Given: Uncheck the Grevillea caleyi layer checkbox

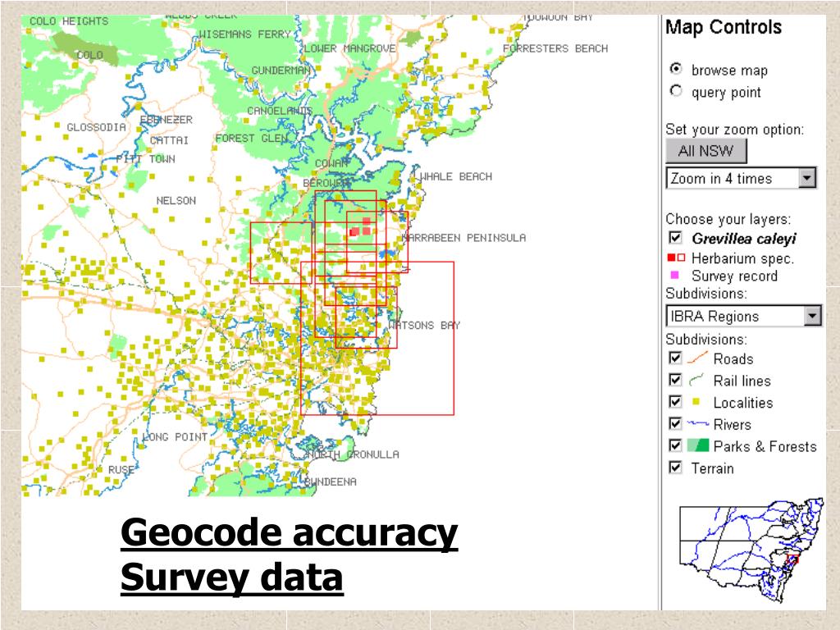Looking at the screenshot, I should click(676, 237).
